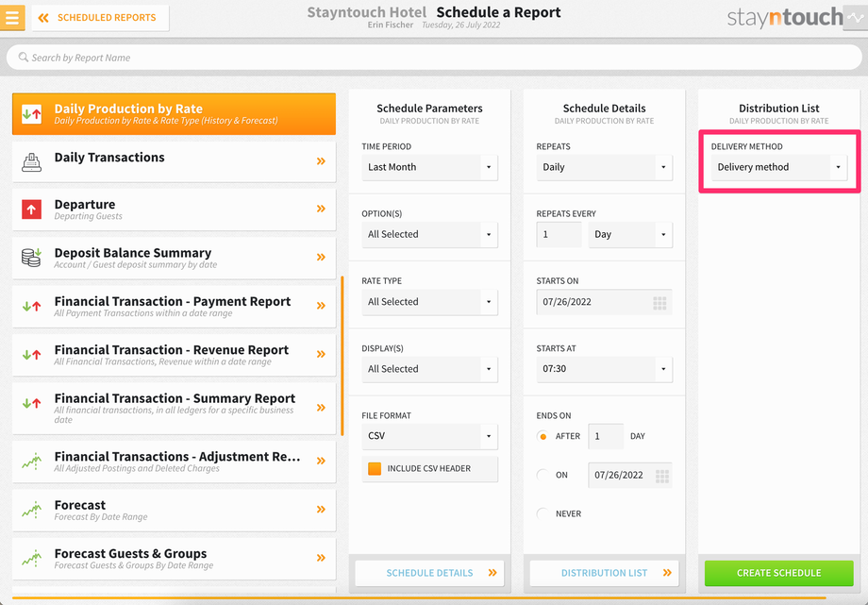
Task: Click the Summary Report arrows icon
Action: 31,403
